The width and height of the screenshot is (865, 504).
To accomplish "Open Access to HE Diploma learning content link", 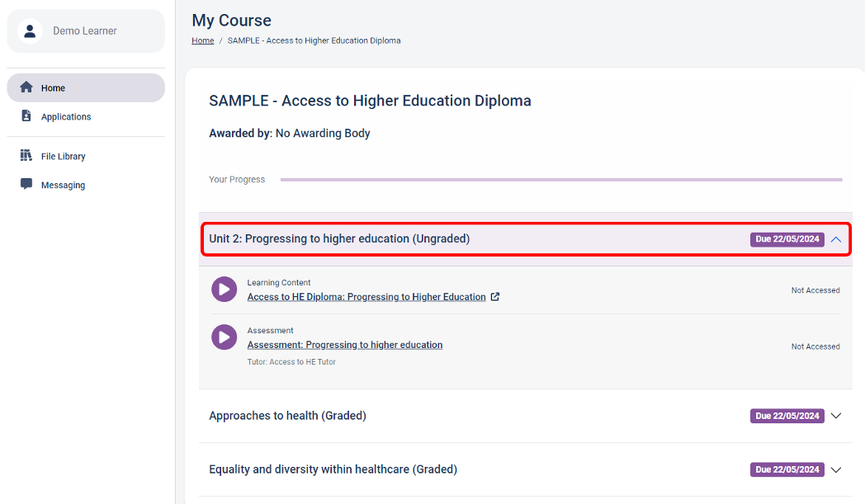I will [366, 297].
